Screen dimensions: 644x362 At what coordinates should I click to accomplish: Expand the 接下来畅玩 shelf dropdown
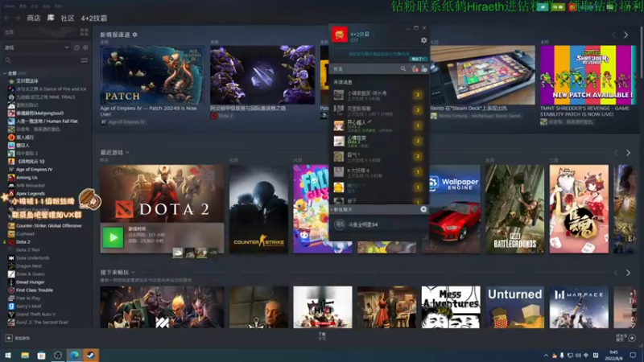[x=133, y=272]
